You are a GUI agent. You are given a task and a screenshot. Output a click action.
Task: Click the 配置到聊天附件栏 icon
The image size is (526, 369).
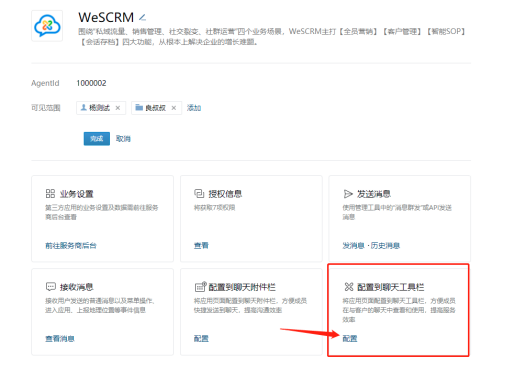pyautogui.click(x=200, y=287)
